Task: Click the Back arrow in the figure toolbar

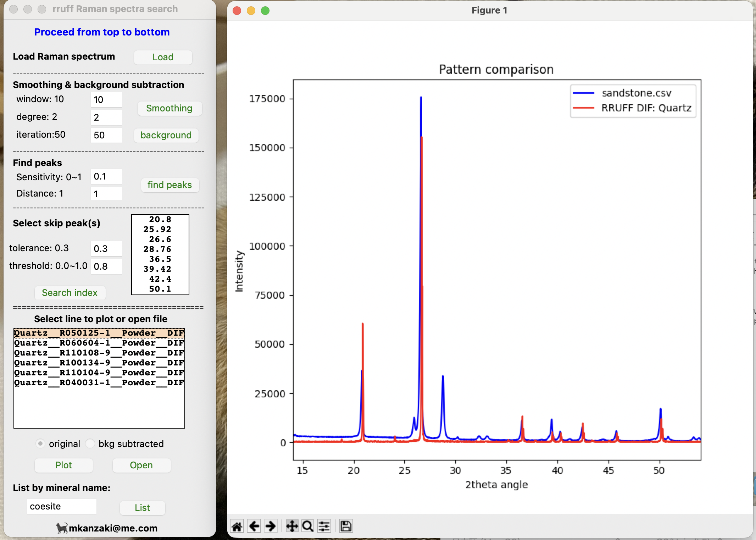Action: point(254,526)
